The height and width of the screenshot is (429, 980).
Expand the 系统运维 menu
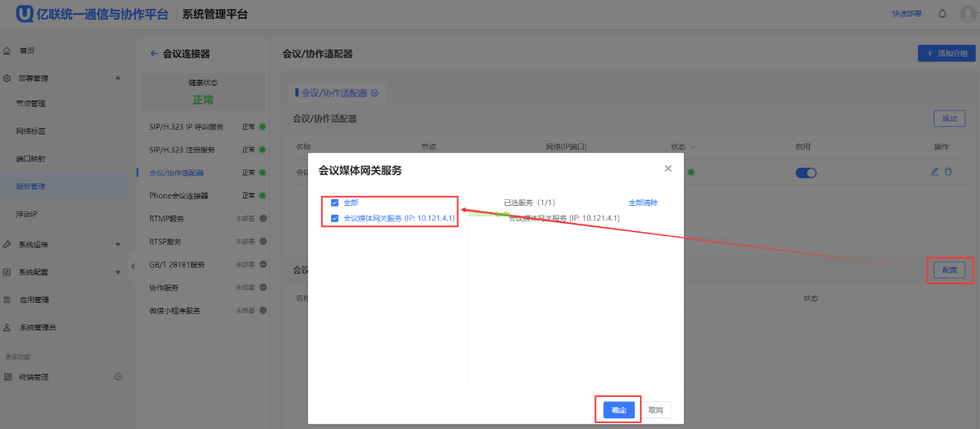point(118,245)
